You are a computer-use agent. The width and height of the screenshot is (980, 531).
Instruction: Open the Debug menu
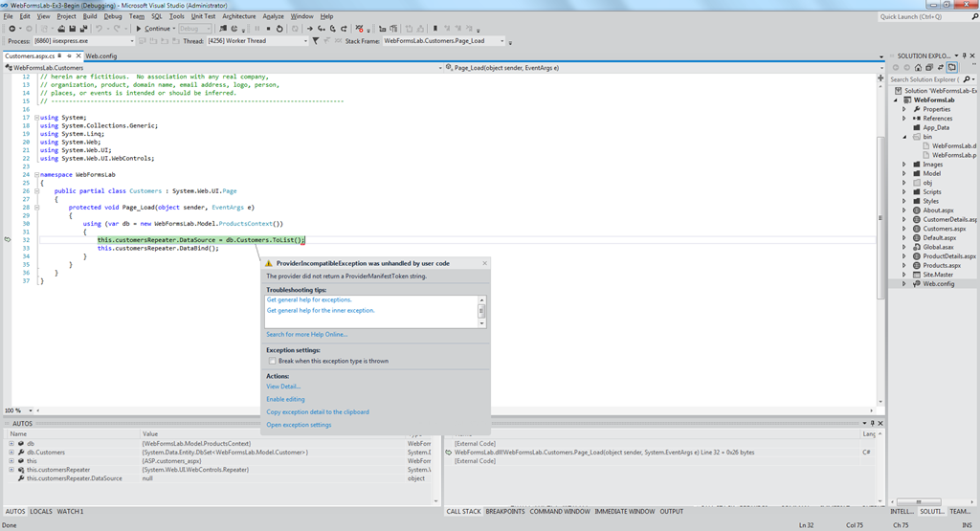click(x=113, y=16)
